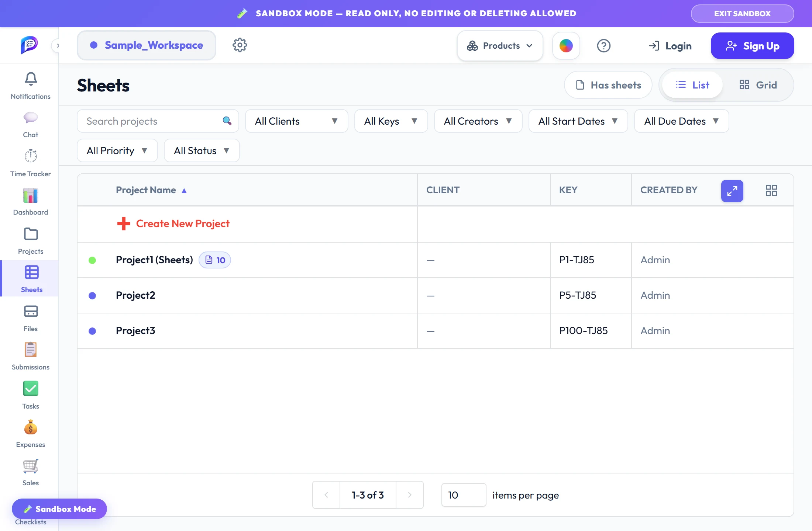The width and height of the screenshot is (812, 531).
Task: Select Sheets in the sidebar
Action: [x=30, y=278]
